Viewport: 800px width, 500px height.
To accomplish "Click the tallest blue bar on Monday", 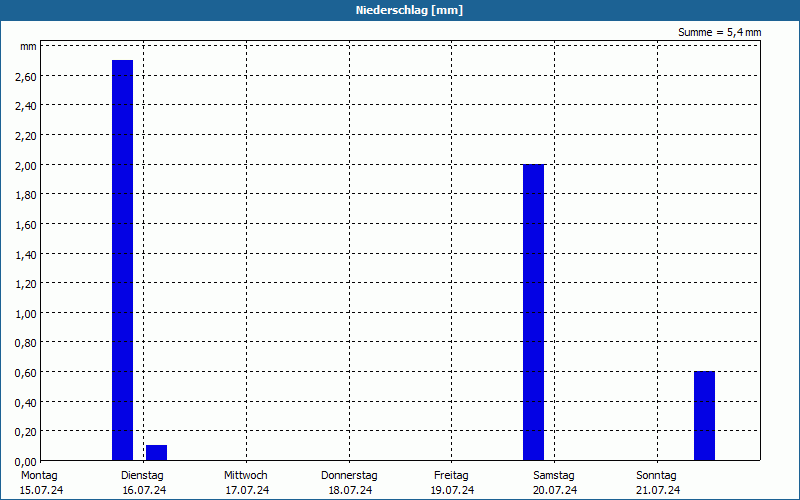I will (x=122, y=260).
